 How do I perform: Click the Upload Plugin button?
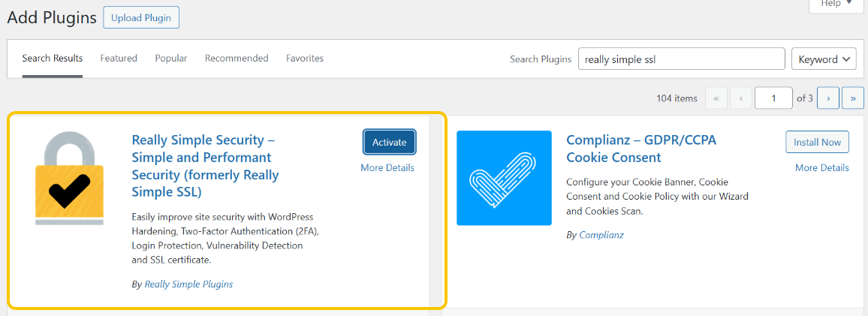pos(141,18)
